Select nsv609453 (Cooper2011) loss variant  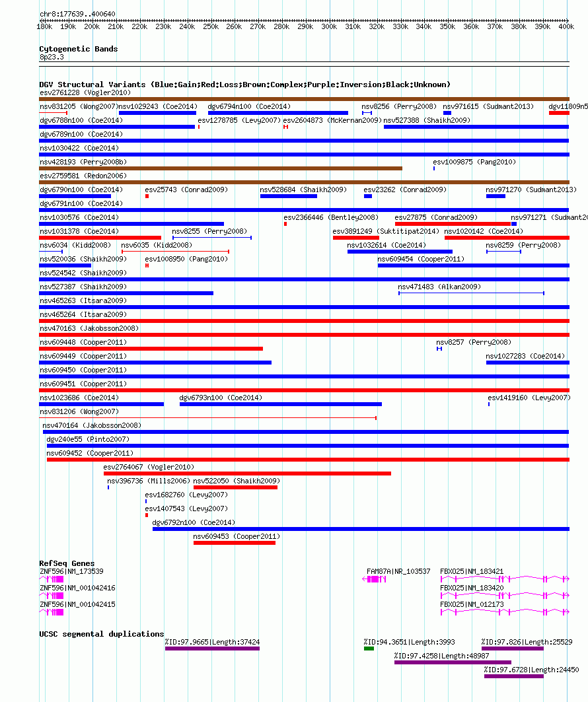(x=235, y=543)
